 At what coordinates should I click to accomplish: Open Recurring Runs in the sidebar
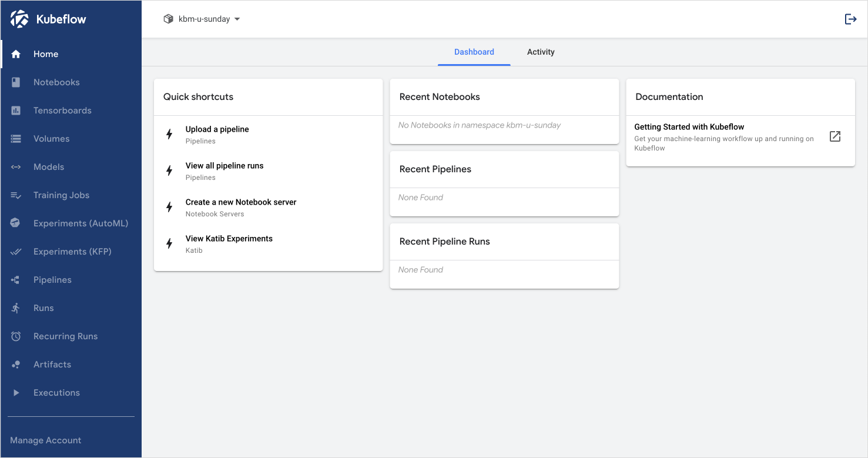pyautogui.click(x=71, y=336)
